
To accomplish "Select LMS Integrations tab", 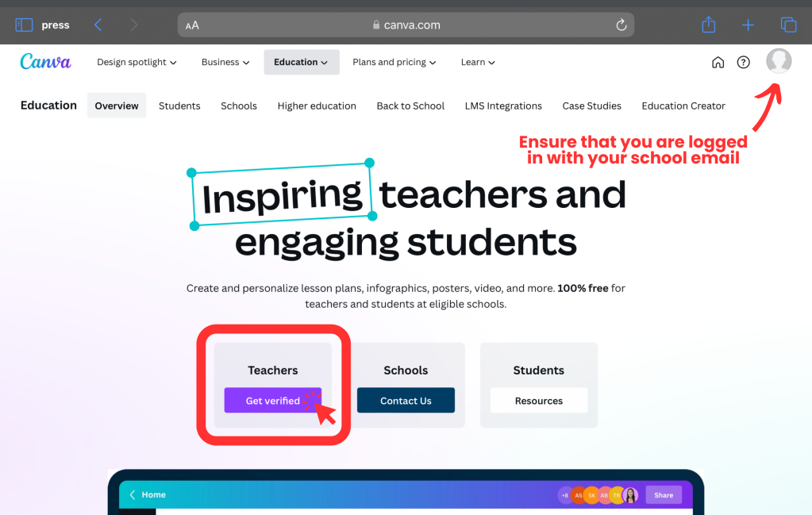I will [503, 106].
